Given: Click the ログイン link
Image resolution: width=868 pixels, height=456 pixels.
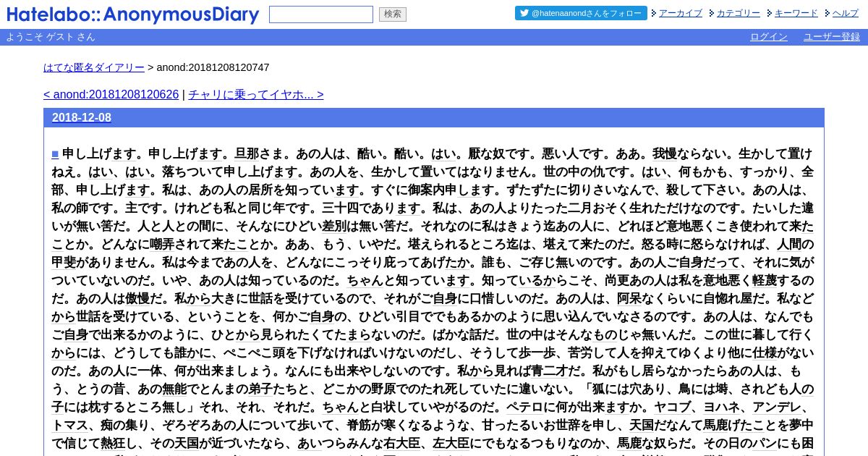Looking at the screenshot, I should [769, 37].
